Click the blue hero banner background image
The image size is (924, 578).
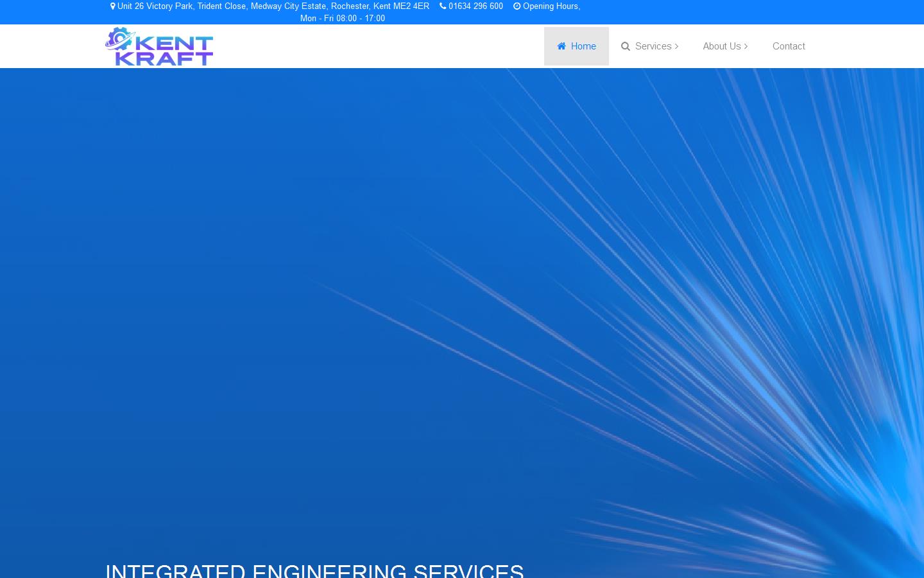click(462, 289)
